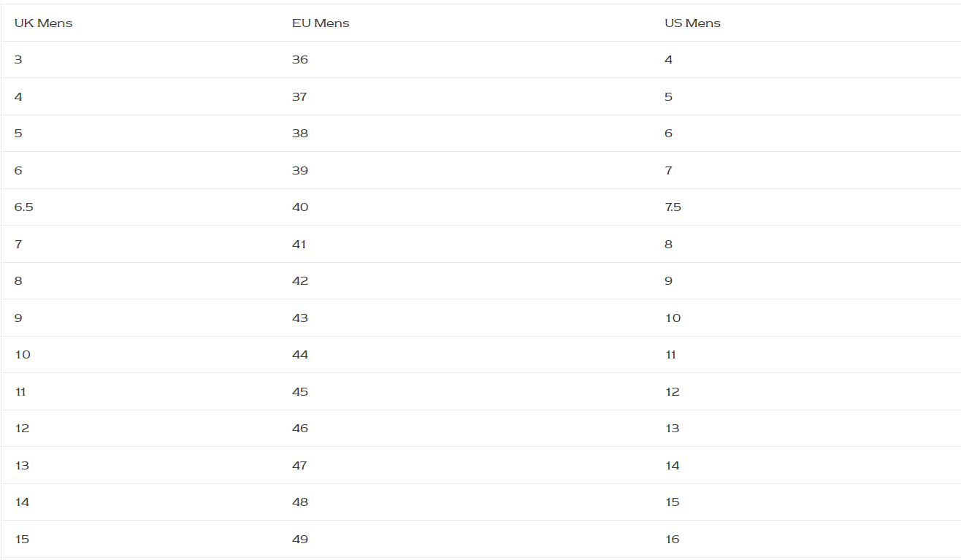Select EU size 36 cell
This screenshot has height=560, width=961.
300,60
